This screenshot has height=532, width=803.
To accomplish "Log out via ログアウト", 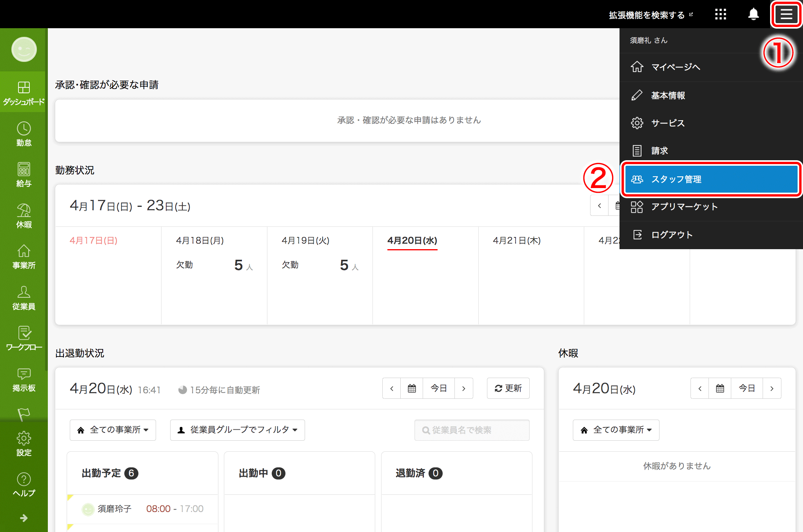I will [x=711, y=235].
